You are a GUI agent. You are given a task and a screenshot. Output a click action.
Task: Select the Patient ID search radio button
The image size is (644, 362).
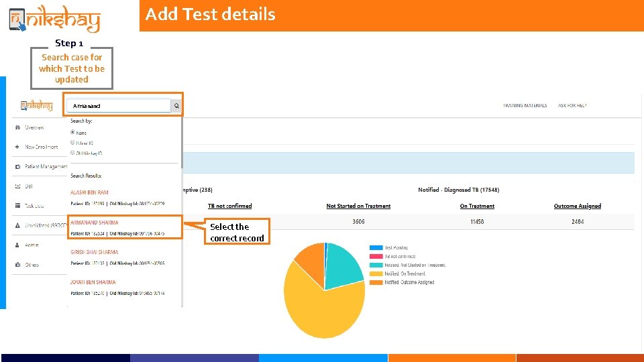pos(72,142)
